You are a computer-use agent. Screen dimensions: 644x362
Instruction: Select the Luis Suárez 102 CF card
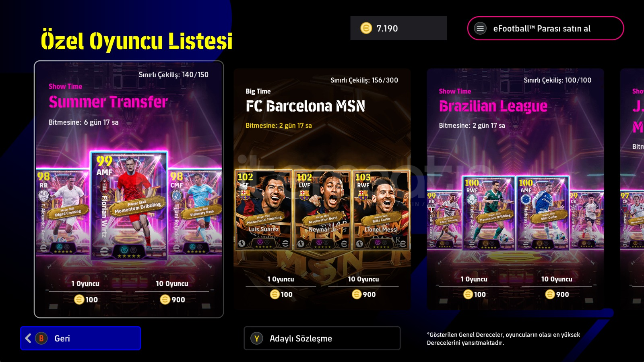[264, 210]
